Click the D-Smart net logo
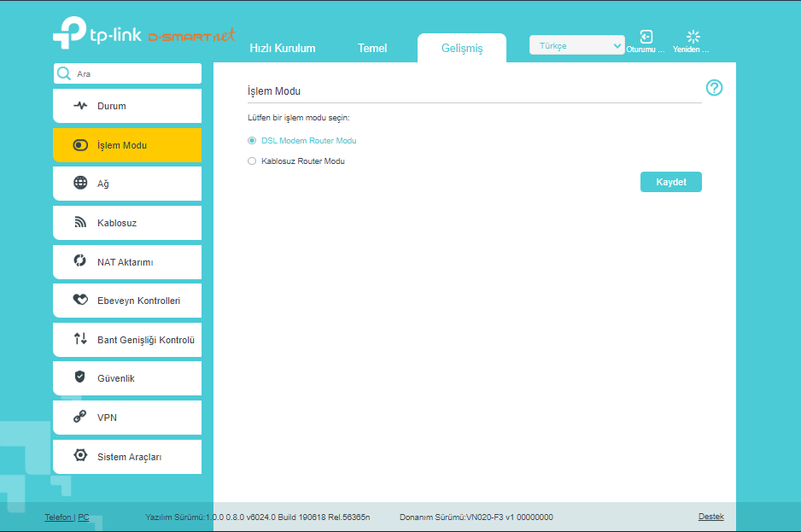 point(191,35)
